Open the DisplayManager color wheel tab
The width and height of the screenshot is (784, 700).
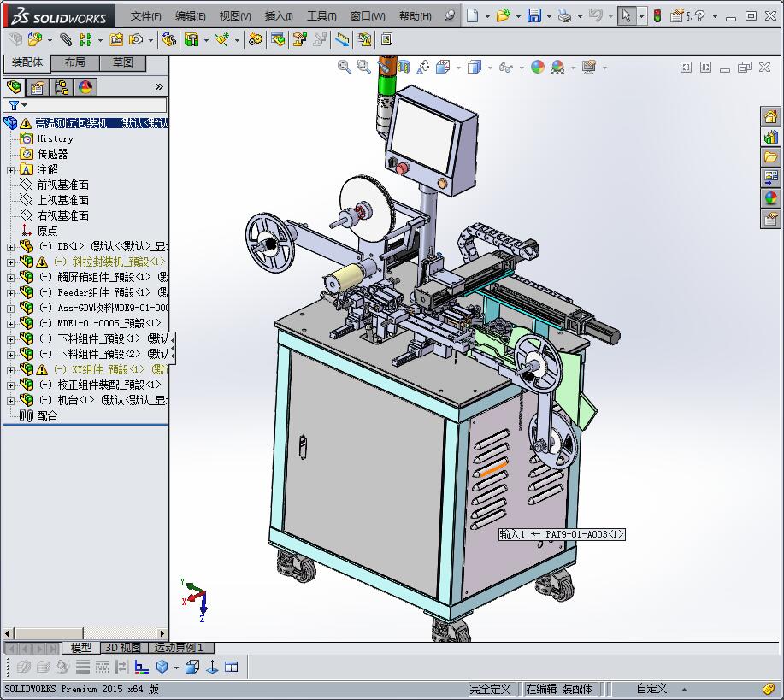[x=85, y=87]
